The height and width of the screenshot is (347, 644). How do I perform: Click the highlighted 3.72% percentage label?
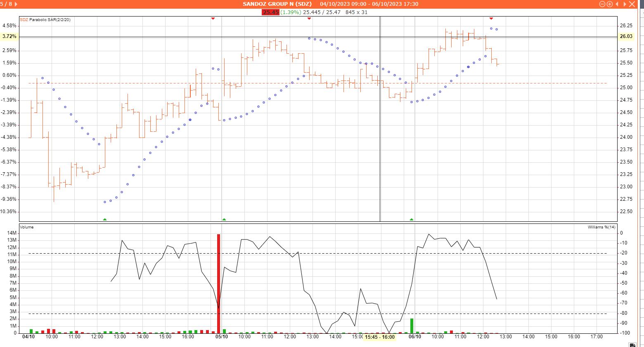(x=9, y=36)
